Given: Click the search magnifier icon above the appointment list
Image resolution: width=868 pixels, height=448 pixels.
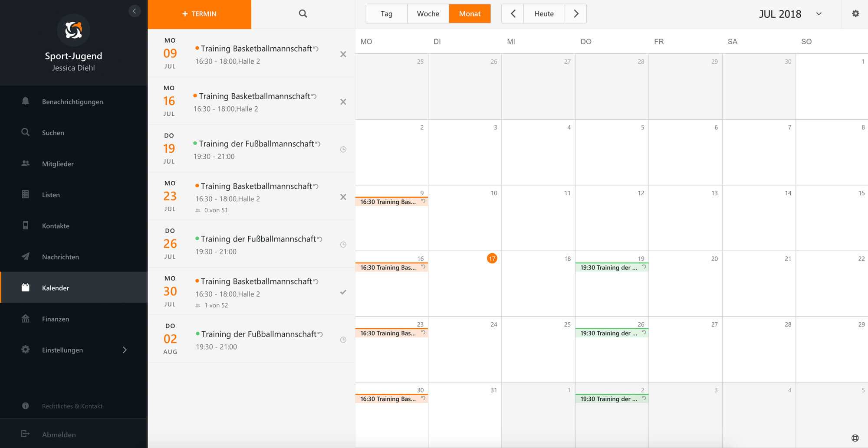Looking at the screenshot, I should [x=303, y=14].
